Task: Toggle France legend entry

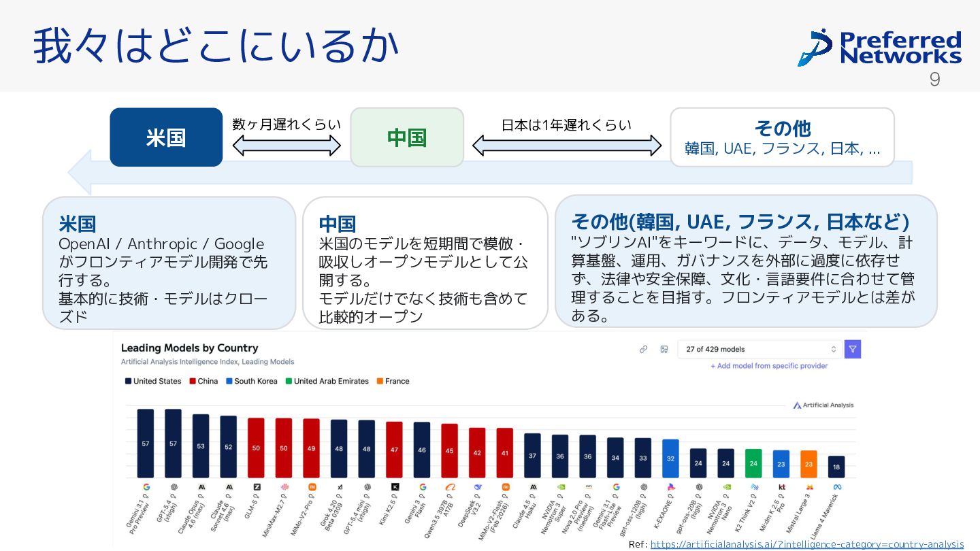Action: [x=393, y=382]
